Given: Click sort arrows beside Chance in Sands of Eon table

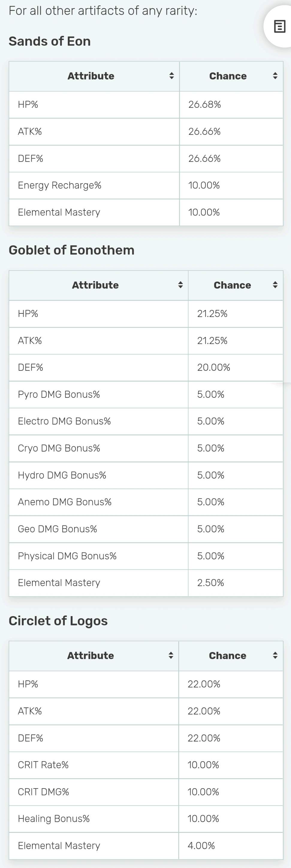Looking at the screenshot, I should coord(275,76).
